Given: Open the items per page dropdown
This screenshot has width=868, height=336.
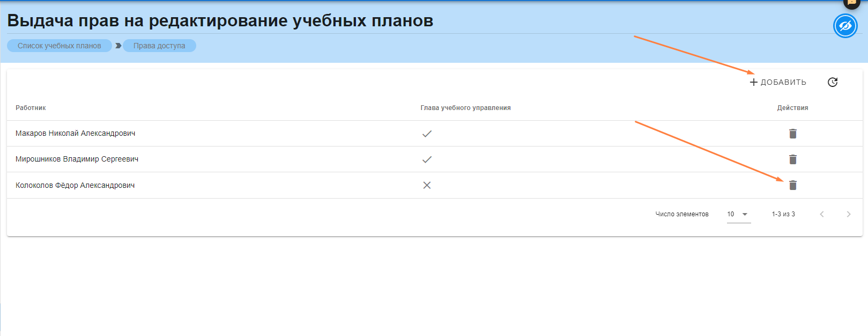Looking at the screenshot, I should tap(738, 214).
